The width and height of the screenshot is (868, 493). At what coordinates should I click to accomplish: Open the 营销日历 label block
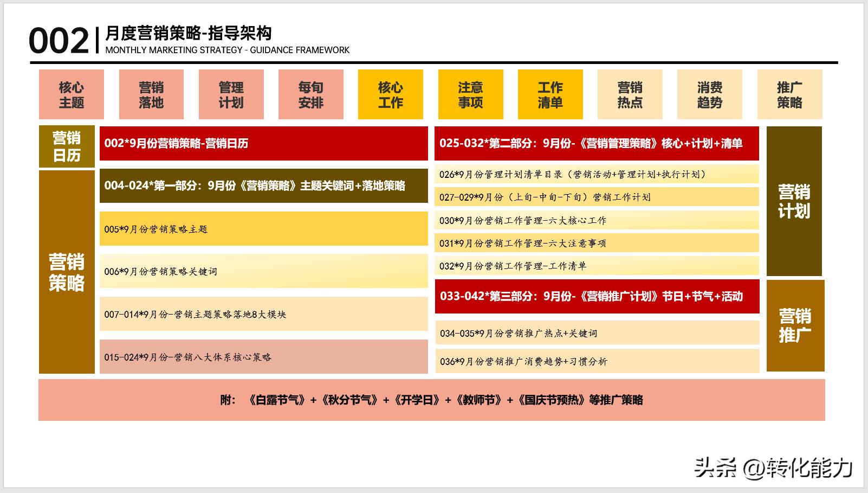66,145
